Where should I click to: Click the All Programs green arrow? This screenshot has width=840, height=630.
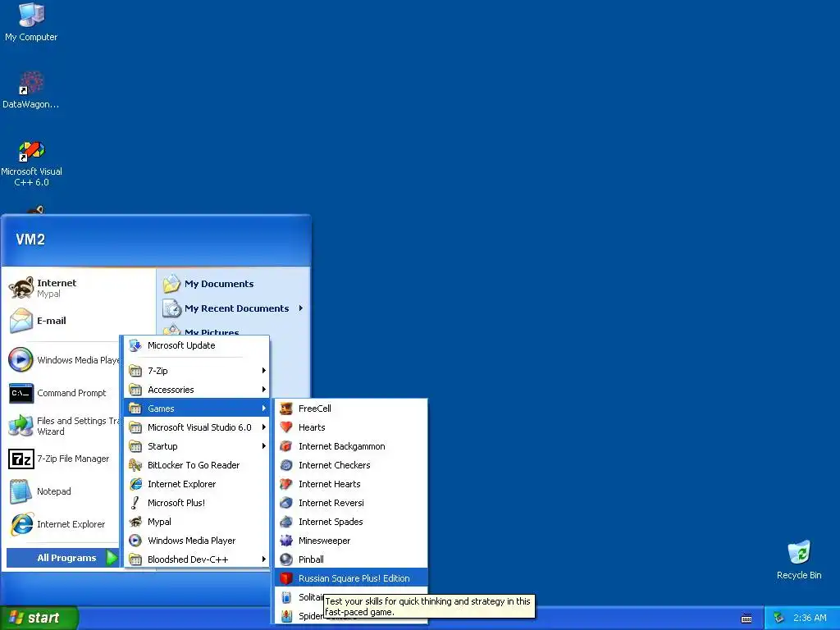point(112,558)
